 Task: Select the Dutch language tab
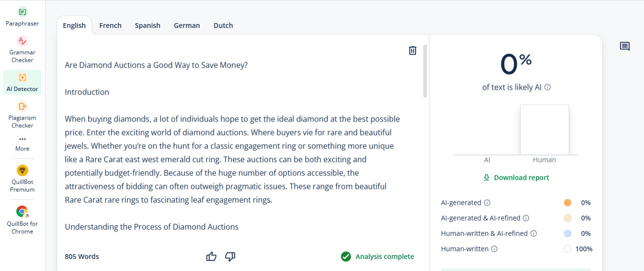[x=223, y=25]
